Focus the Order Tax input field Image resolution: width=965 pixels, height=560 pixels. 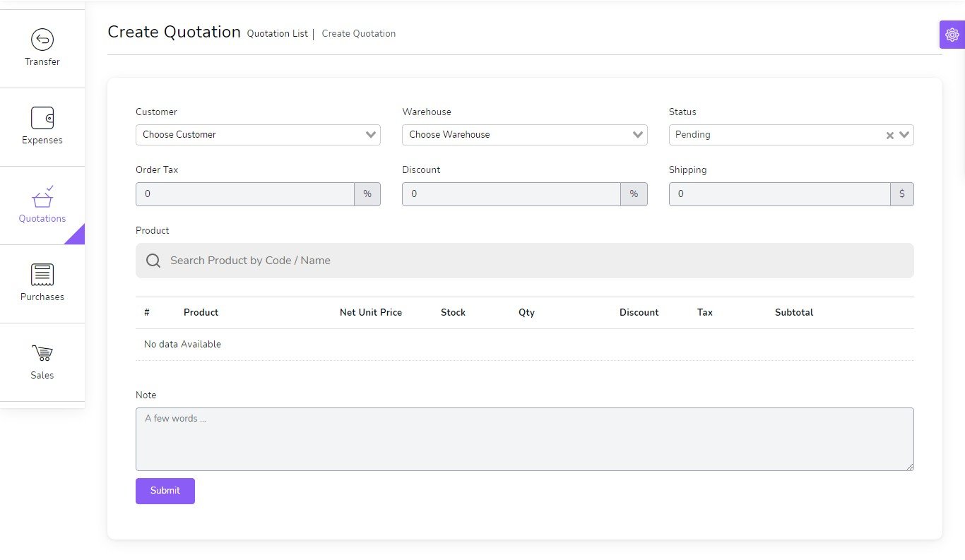pos(244,194)
